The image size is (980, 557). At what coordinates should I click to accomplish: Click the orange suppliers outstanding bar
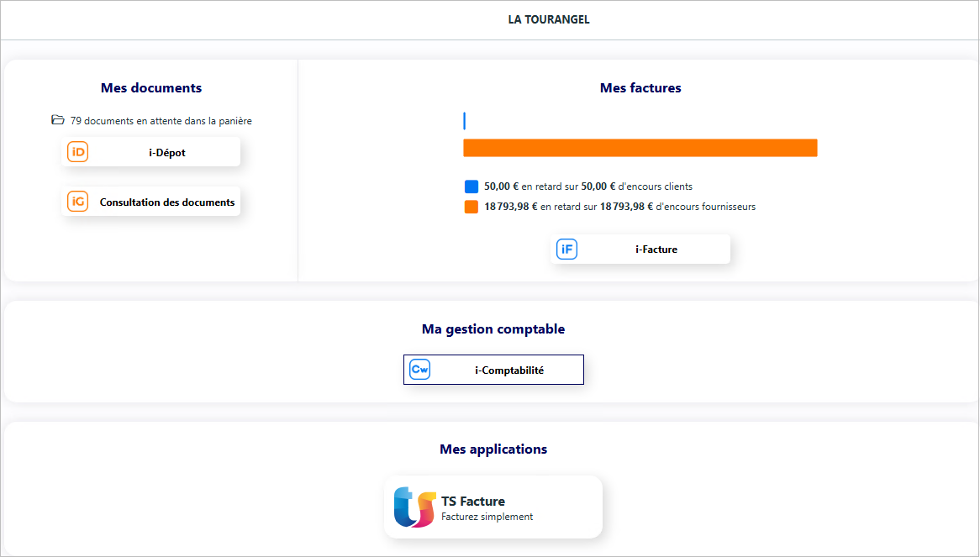(640, 148)
